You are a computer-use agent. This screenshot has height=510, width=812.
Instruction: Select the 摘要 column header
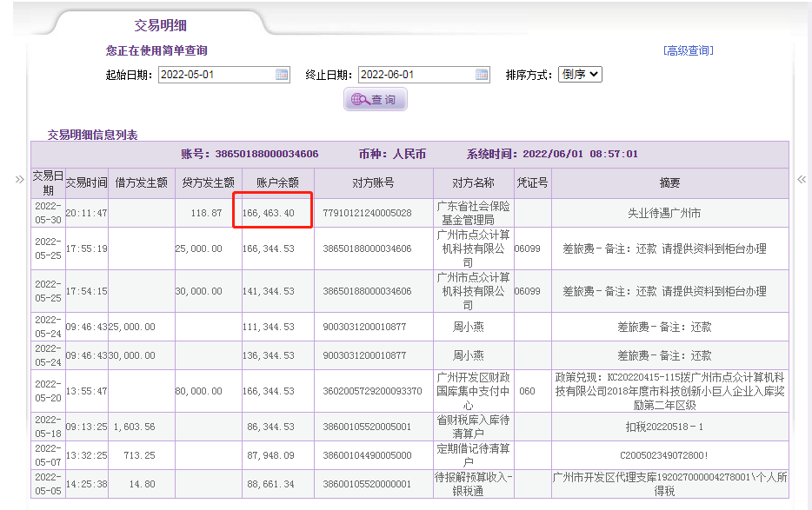click(670, 183)
